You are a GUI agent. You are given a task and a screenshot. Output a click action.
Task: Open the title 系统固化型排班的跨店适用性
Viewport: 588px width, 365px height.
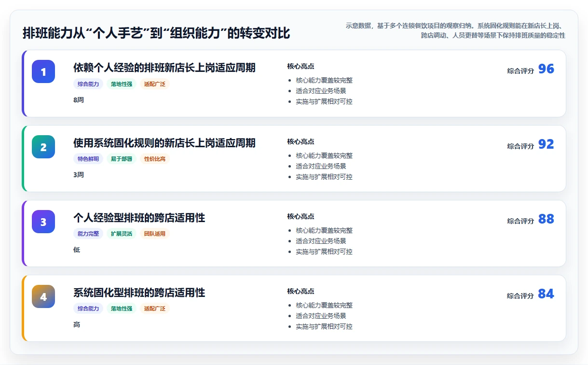[x=139, y=293]
